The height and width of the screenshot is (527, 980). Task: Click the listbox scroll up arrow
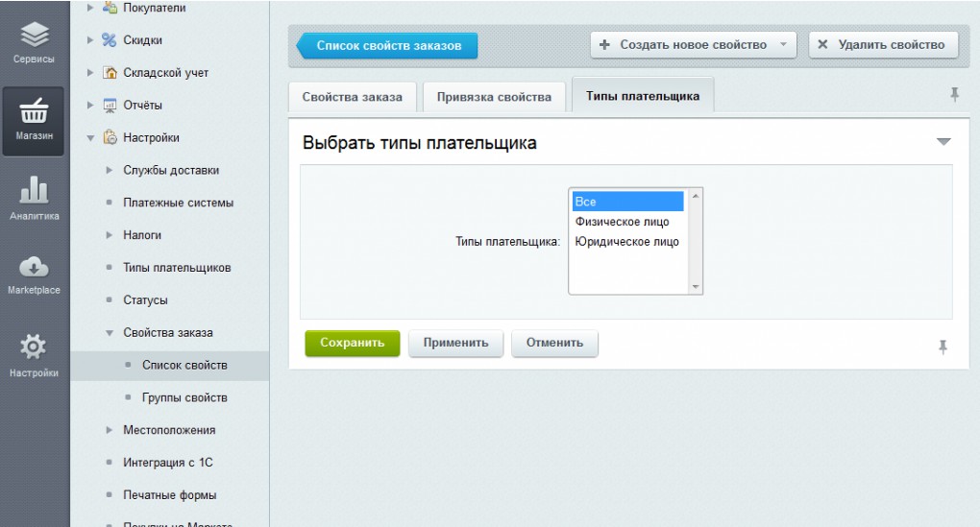click(x=695, y=196)
